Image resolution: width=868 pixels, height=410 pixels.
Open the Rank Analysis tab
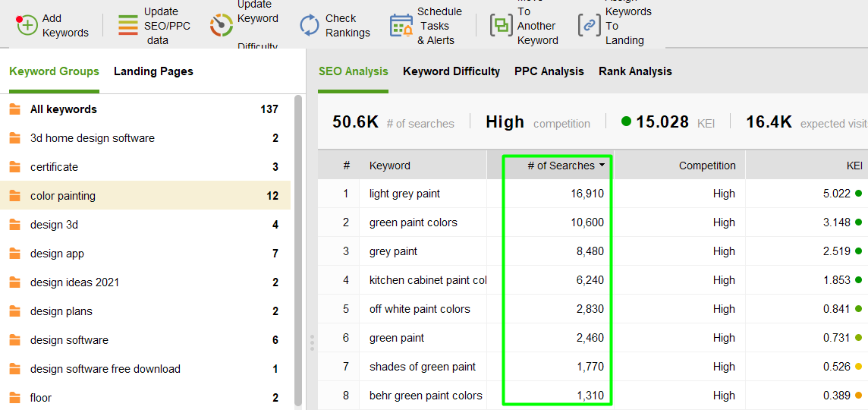[635, 71]
